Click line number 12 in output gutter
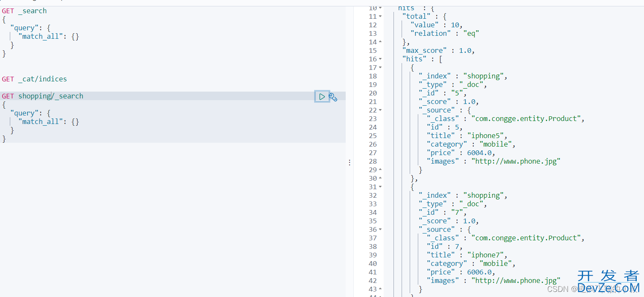Viewport: 644px width, 297px height. pyautogui.click(x=373, y=25)
